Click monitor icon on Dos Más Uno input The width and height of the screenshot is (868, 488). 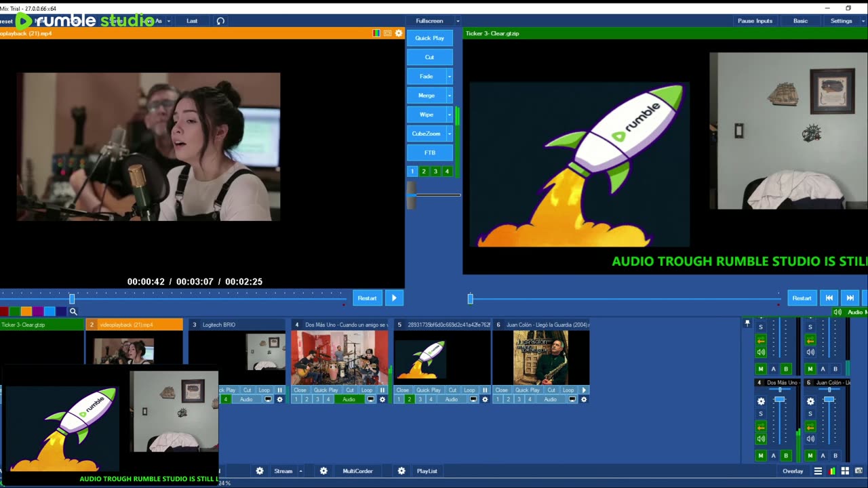pyautogui.click(x=370, y=400)
